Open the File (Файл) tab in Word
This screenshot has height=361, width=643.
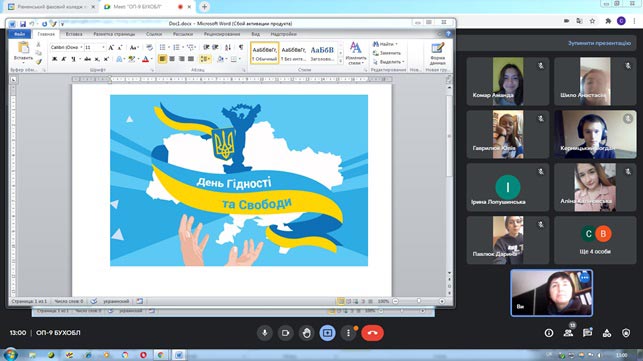[x=19, y=34]
